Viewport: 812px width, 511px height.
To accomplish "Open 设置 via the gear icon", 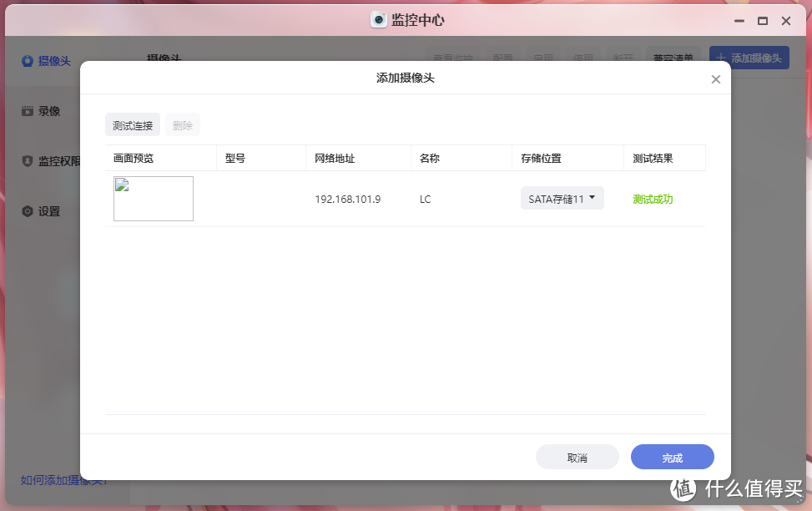I will pos(28,211).
